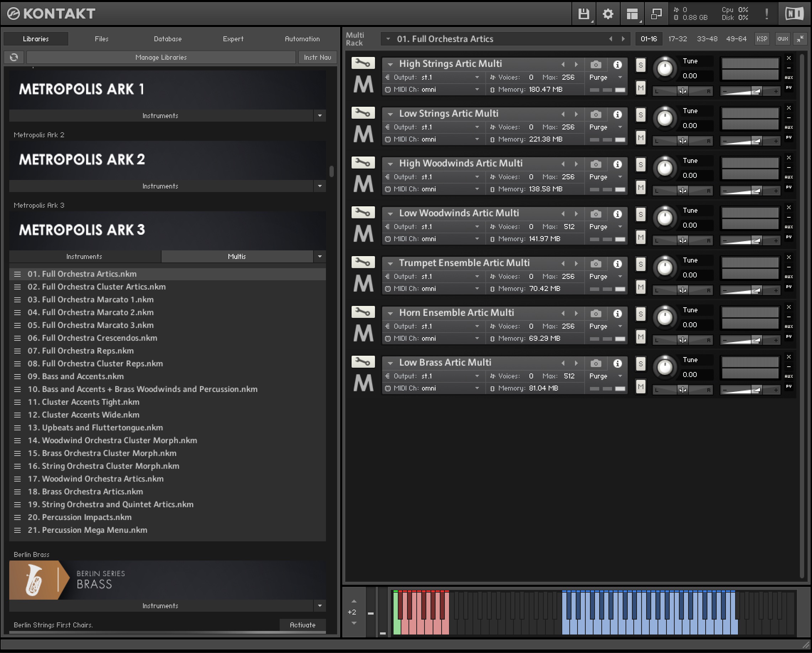The height and width of the screenshot is (653, 812).
Task: Open the Kontakt options gear icon
Action: 608,14
